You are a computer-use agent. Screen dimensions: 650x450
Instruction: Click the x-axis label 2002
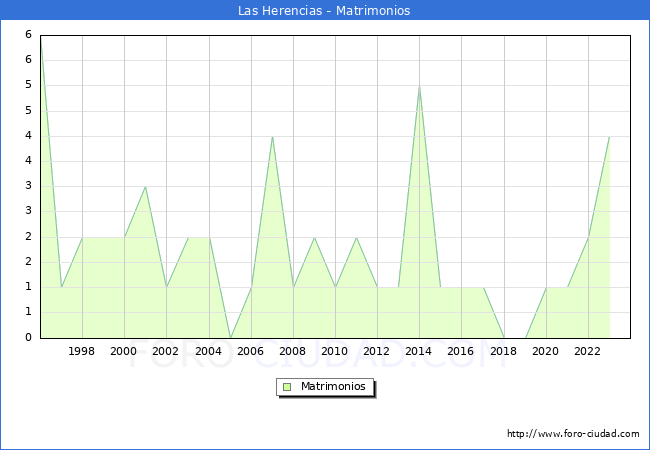(x=165, y=351)
